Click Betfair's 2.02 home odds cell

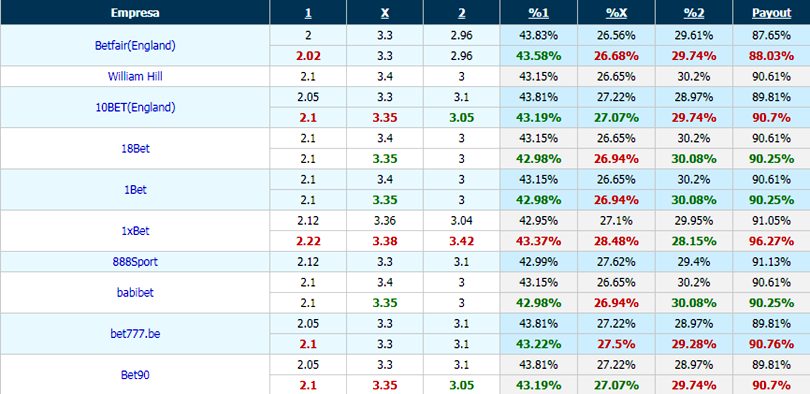(308, 56)
